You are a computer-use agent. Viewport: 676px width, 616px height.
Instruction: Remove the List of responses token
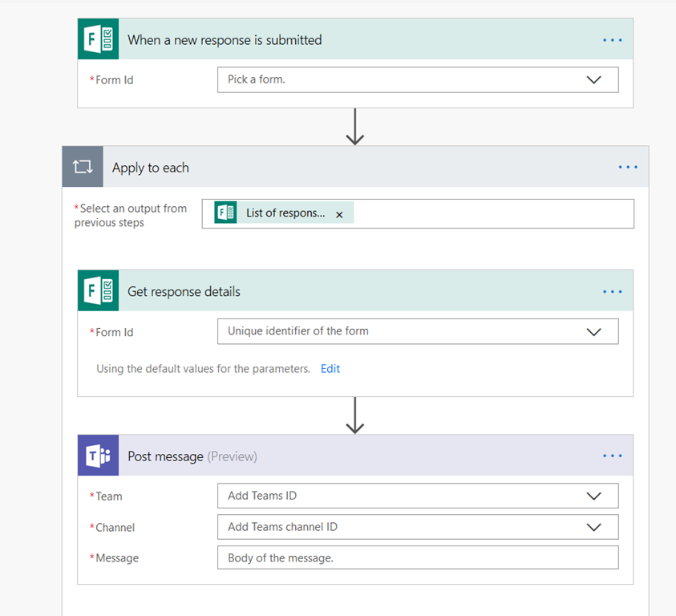tap(339, 214)
